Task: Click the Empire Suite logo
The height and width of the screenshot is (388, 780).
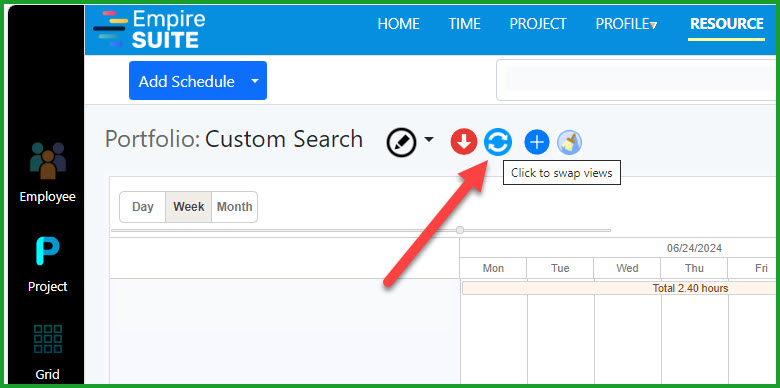Action: point(149,29)
